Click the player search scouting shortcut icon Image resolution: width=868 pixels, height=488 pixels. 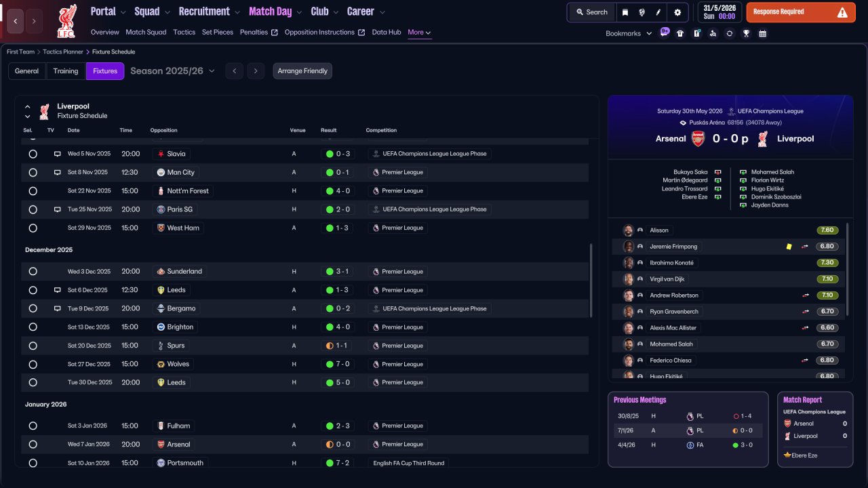713,33
